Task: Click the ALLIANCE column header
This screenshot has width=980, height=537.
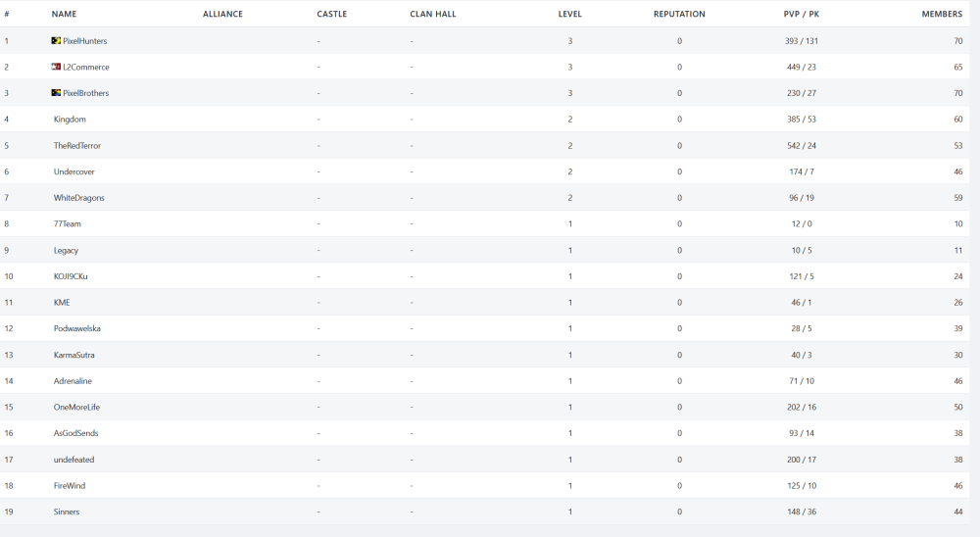Action: (222, 15)
